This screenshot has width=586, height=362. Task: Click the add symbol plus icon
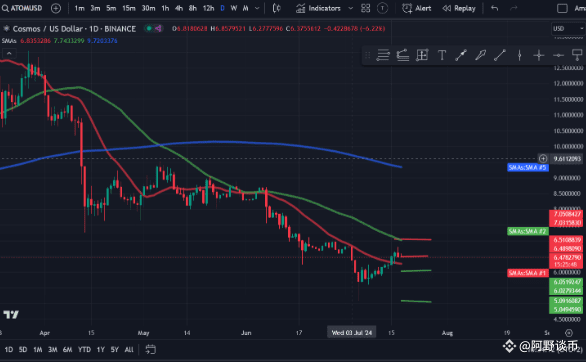tap(56, 8)
